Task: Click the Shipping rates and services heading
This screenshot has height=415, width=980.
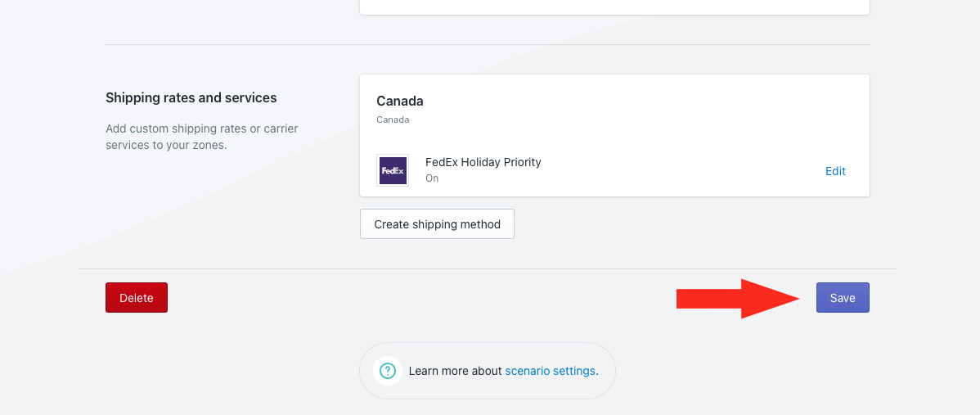Action: pos(191,97)
